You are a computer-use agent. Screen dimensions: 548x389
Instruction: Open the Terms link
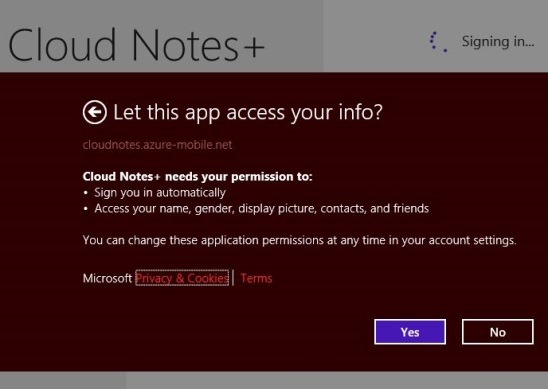pos(256,278)
